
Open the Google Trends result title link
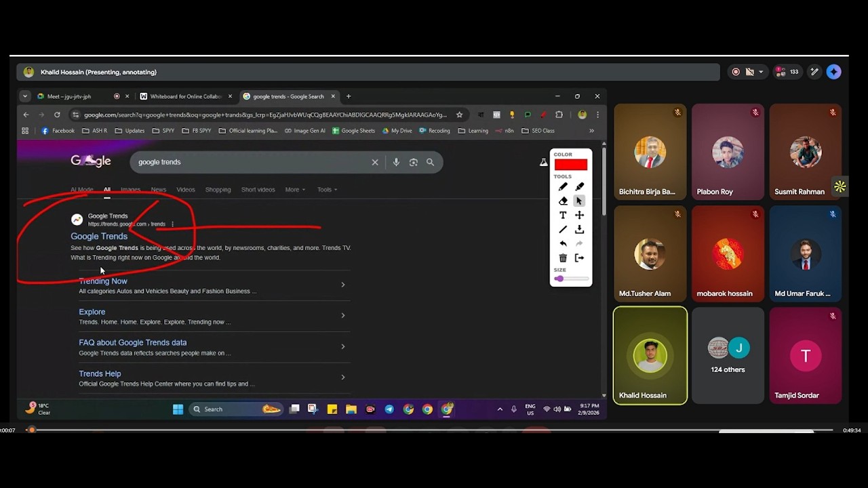coord(99,237)
